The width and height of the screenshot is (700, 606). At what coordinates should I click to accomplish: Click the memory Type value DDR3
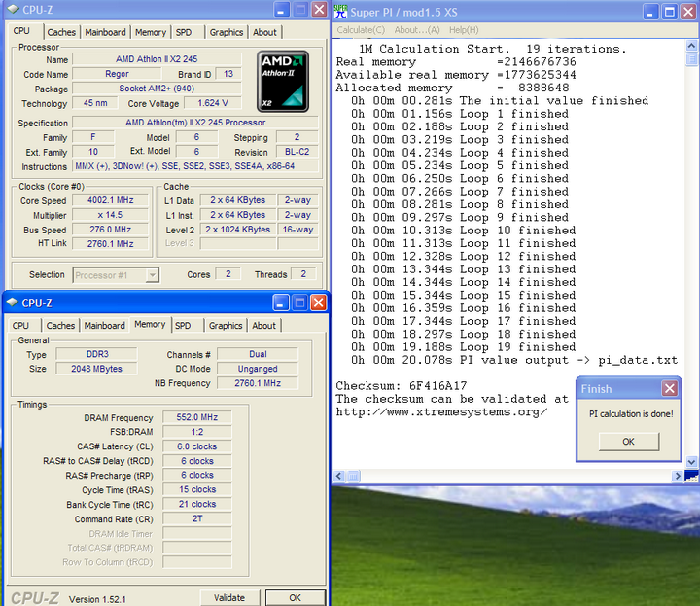tap(97, 354)
